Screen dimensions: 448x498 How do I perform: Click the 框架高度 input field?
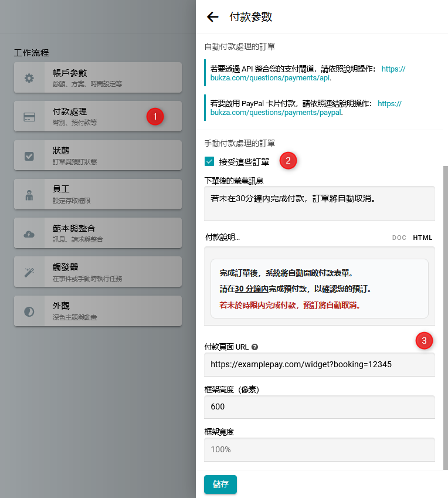[x=319, y=406]
